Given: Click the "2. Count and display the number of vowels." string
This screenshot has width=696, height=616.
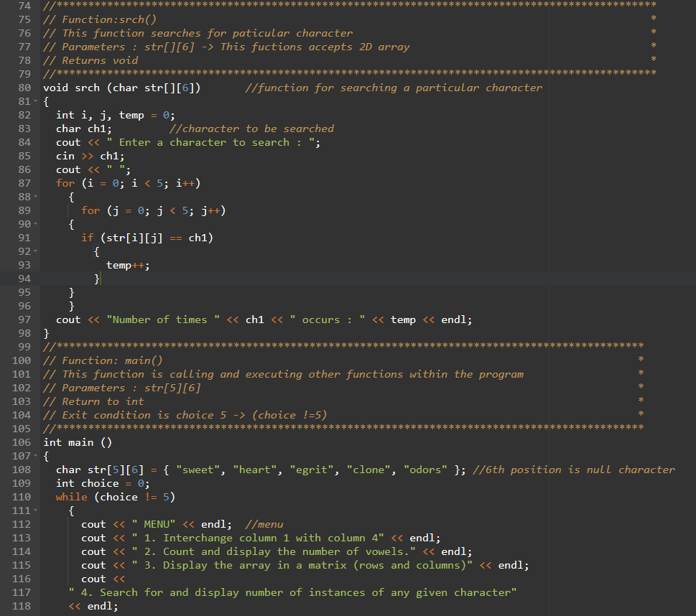Looking at the screenshot, I should [x=274, y=551].
